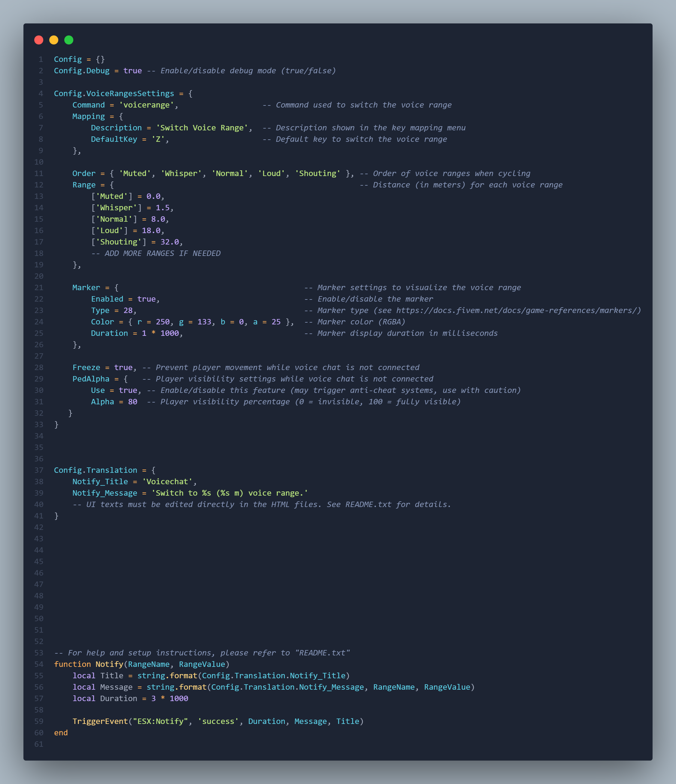Click 'ADD MORE RANGES IF NEEDED' comment

tap(156, 253)
